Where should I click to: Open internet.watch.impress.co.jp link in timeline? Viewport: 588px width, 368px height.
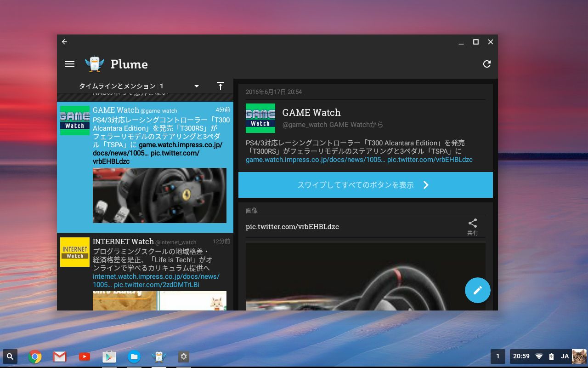point(156,281)
